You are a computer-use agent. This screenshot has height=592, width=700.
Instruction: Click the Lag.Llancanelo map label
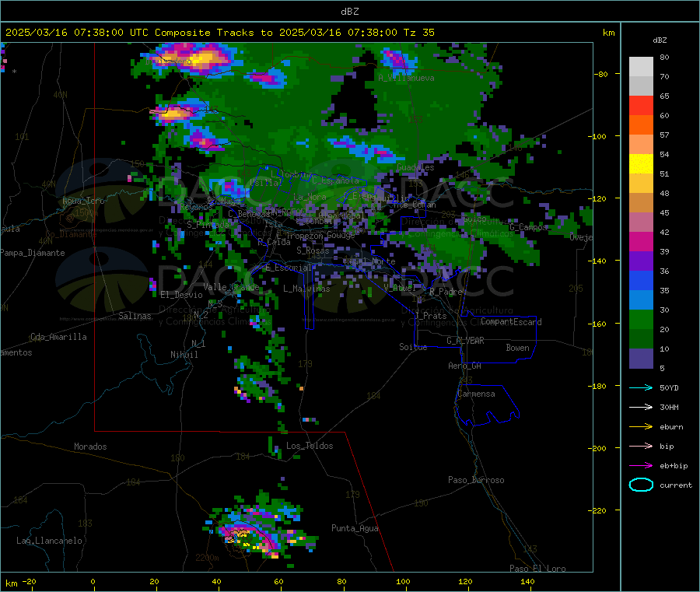pyautogui.click(x=49, y=541)
